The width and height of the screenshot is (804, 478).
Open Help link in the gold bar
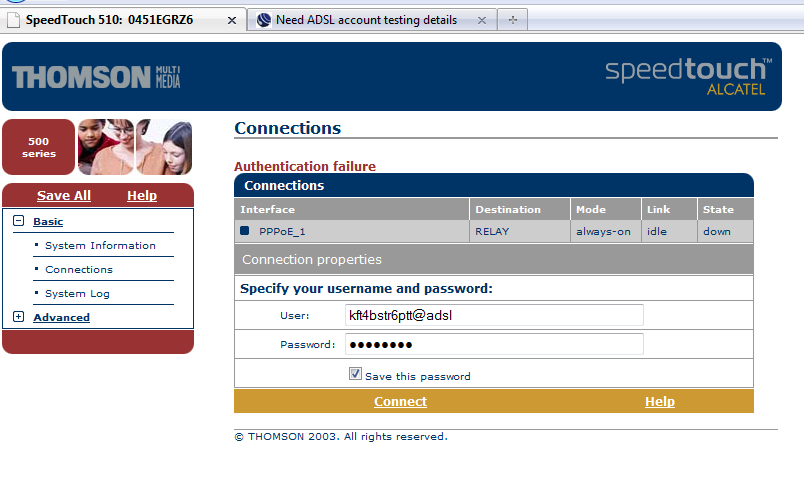(x=659, y=402)
